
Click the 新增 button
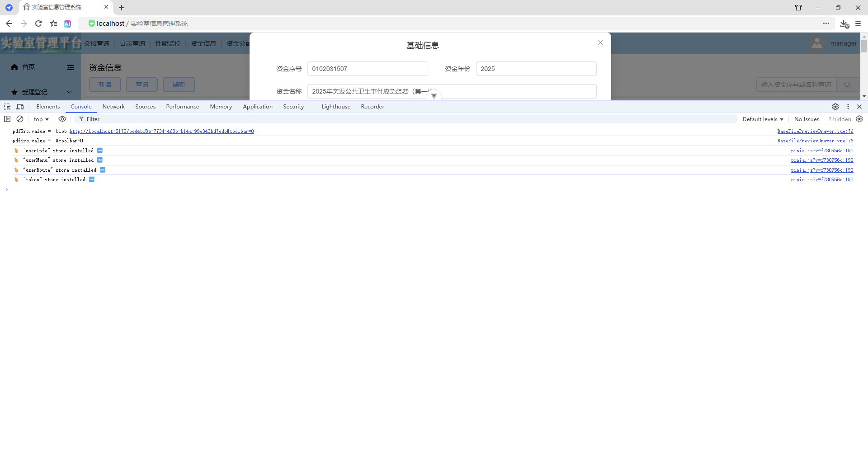[x=104, y=85]
